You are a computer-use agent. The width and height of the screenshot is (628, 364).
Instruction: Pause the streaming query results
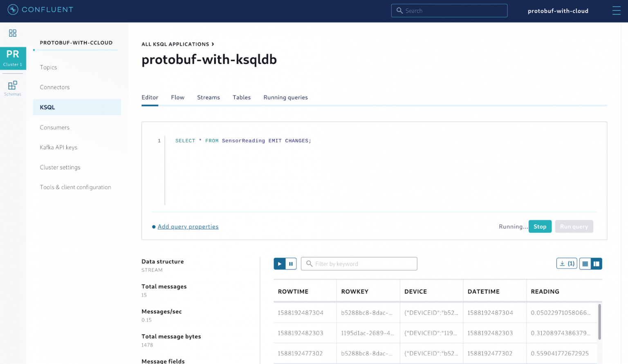[x=291, y=264]
